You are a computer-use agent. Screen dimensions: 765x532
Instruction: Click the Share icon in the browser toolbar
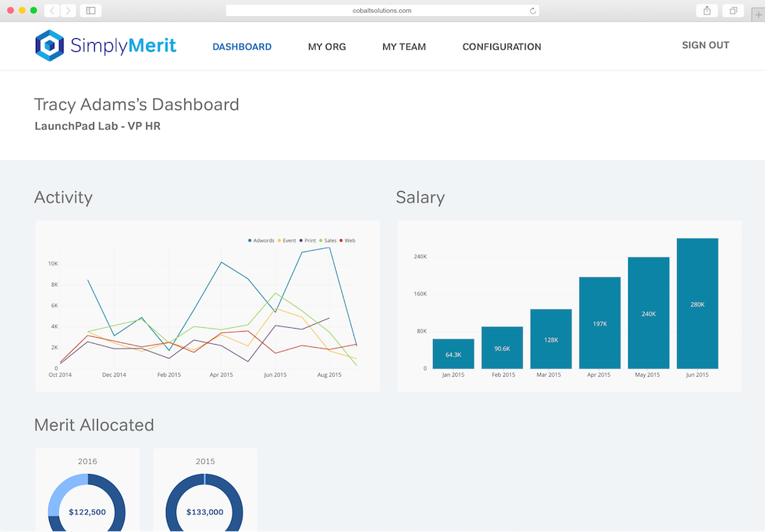pyautogui.click(x=705, y=11)
